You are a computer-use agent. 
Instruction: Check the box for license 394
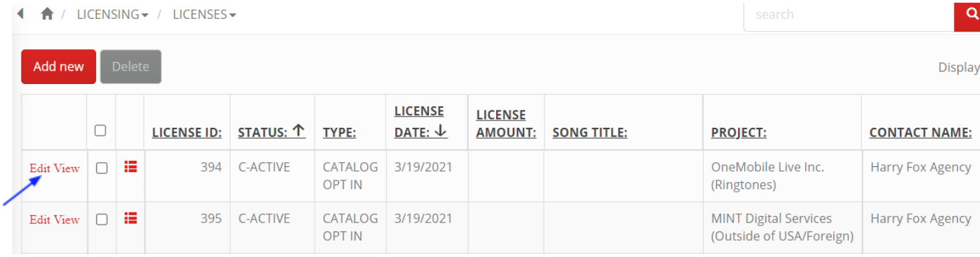[x=101, y=168]
